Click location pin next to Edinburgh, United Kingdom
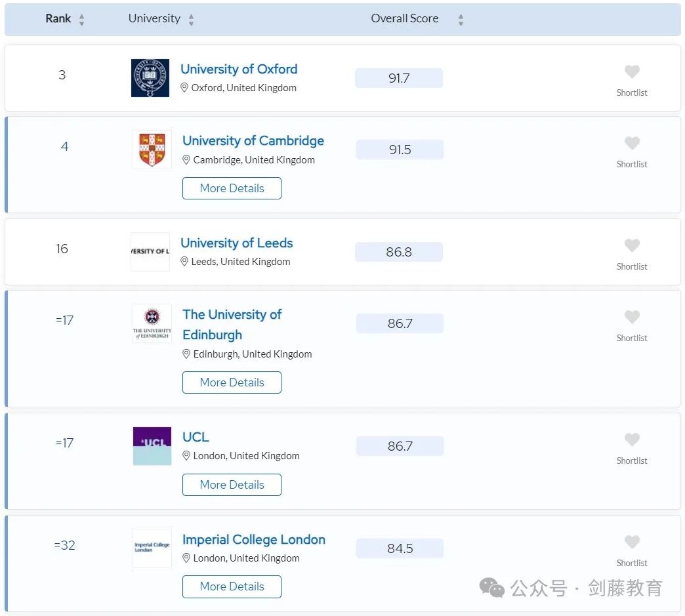The width and height of the screenshot is (685, 616). pyautogui.click(x=186, y=354)
